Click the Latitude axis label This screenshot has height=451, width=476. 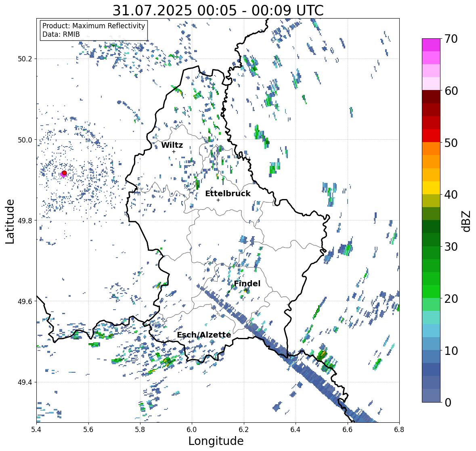10,221
